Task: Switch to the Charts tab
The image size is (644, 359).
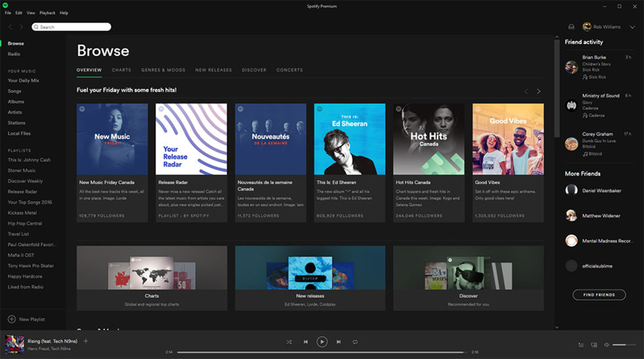Action: click(x=121, y=70)
